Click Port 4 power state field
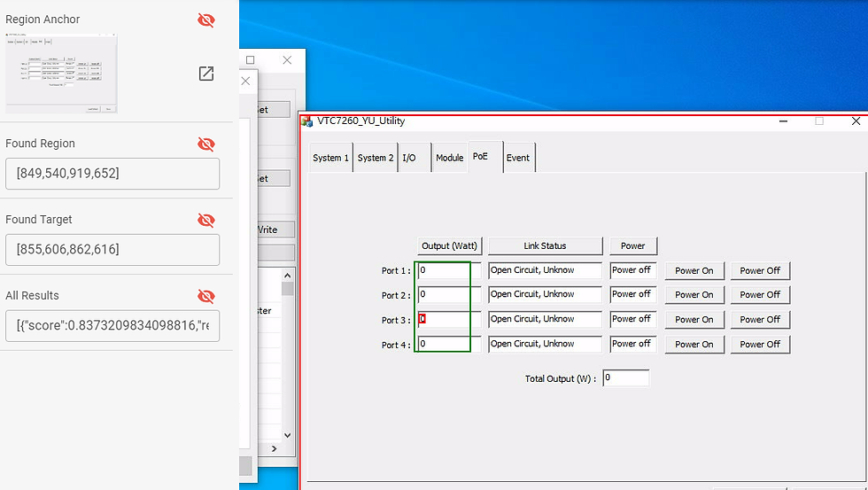Screen dimensions: 868x490 coord(633,344)
